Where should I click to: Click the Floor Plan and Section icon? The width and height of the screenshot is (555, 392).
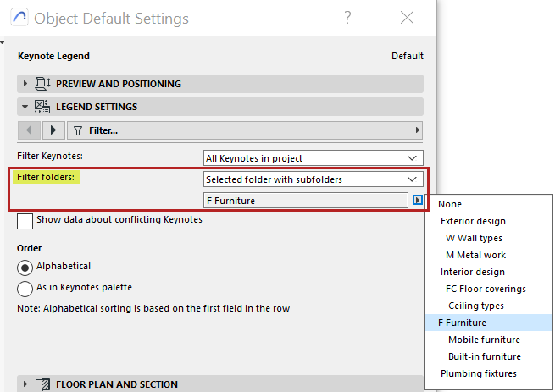(x=42, y=384)
